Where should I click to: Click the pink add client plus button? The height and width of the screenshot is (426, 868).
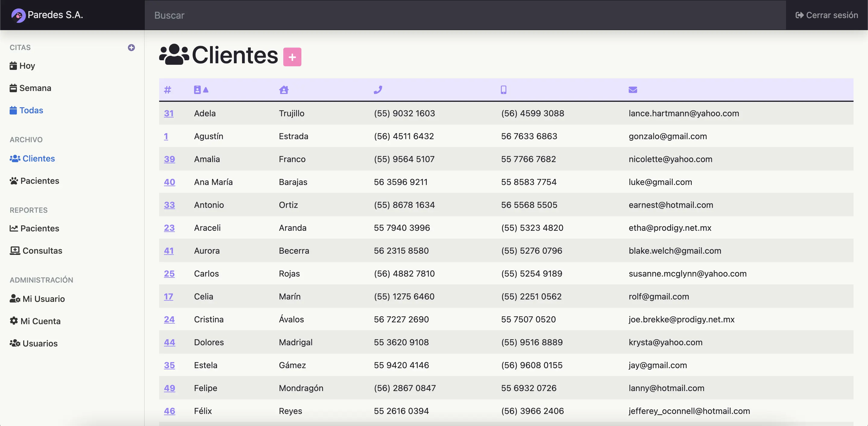pyautogui.click(x=292, y=57)
